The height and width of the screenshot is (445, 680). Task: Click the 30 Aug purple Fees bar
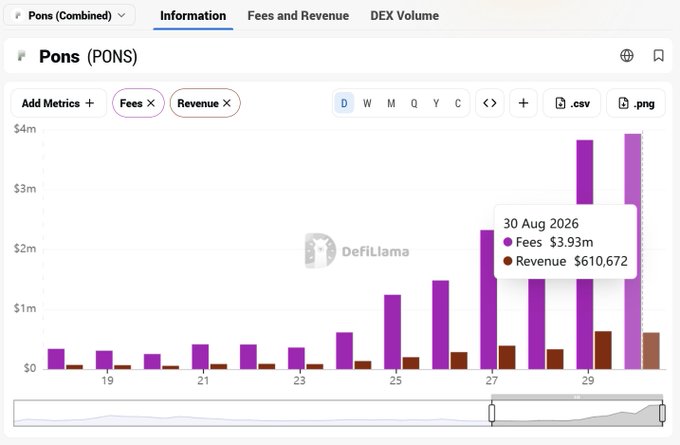click(633, 252)
